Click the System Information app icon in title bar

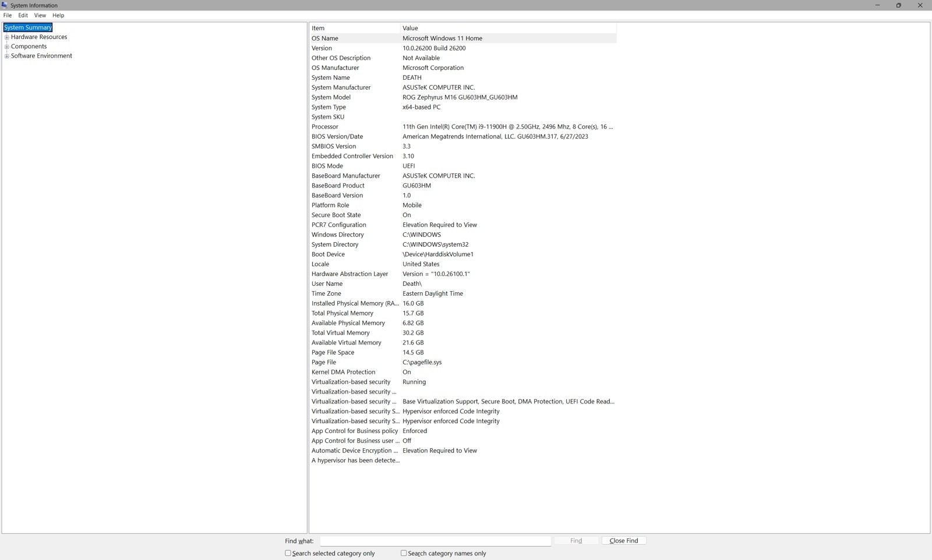click(x=5, y=5)
